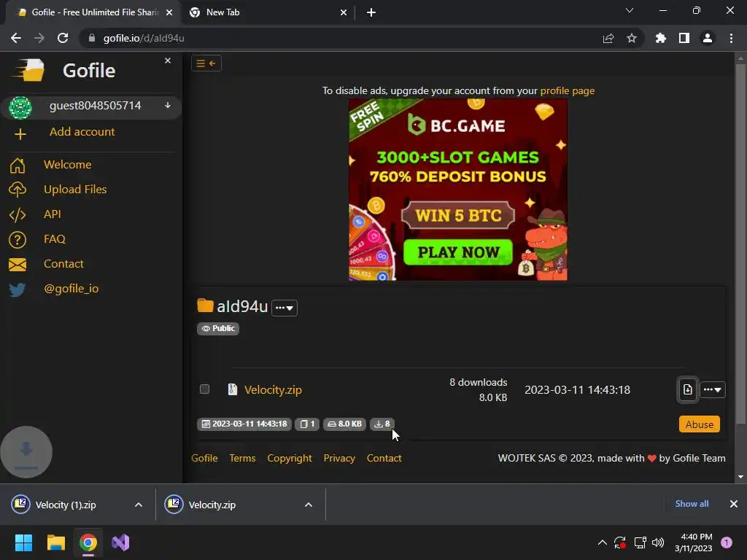Open the Copyright footer link

point(290,458)
